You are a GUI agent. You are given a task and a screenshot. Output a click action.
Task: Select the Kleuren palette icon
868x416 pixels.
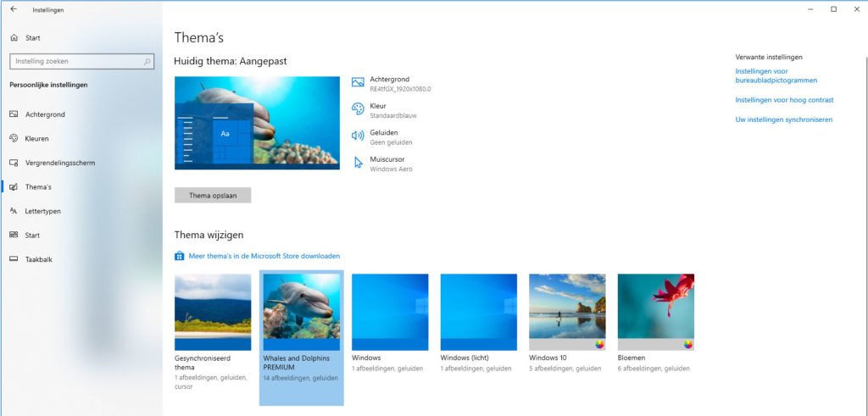pos(14,138)
